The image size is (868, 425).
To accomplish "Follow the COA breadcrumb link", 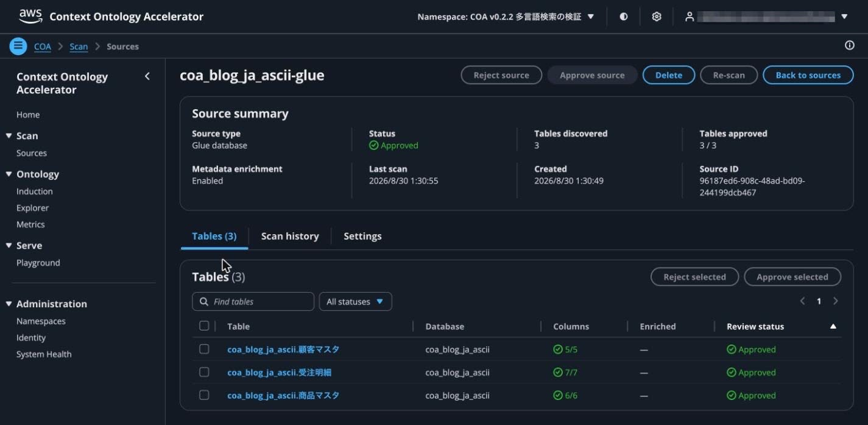I will [x=43, y=46].
